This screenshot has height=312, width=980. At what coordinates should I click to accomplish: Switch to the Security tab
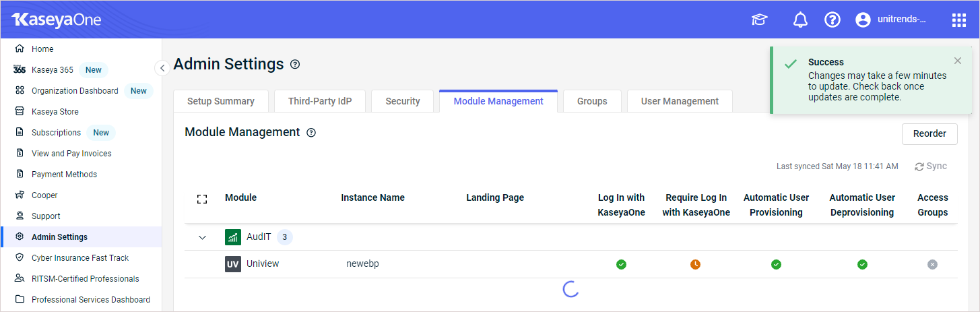(x=403, y=101)
